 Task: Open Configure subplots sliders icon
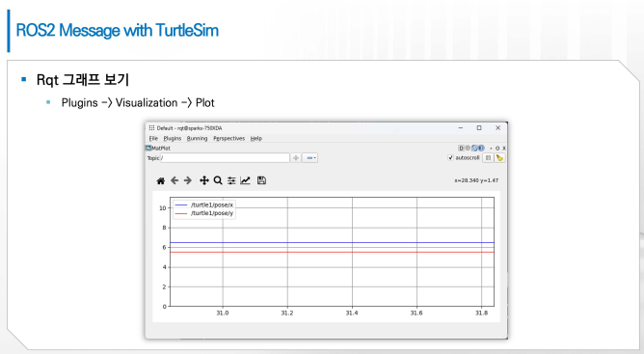click(231, 180)
